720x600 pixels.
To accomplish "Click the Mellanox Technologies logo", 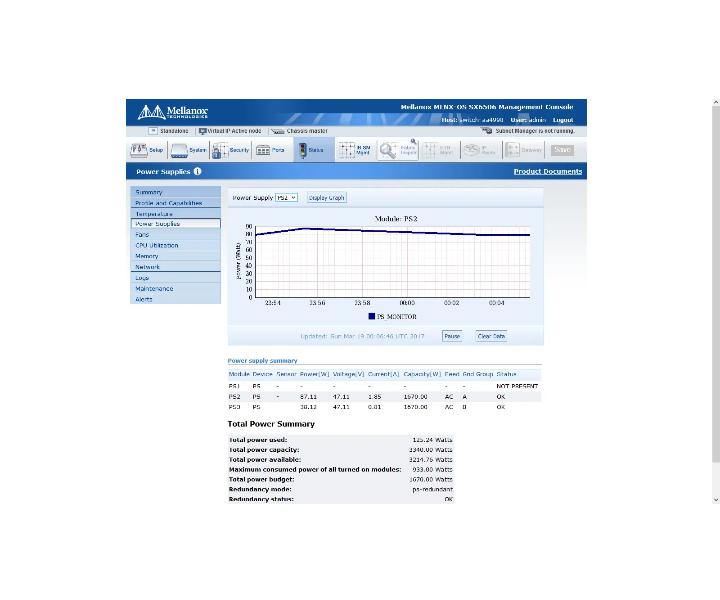I will (172, 112).
